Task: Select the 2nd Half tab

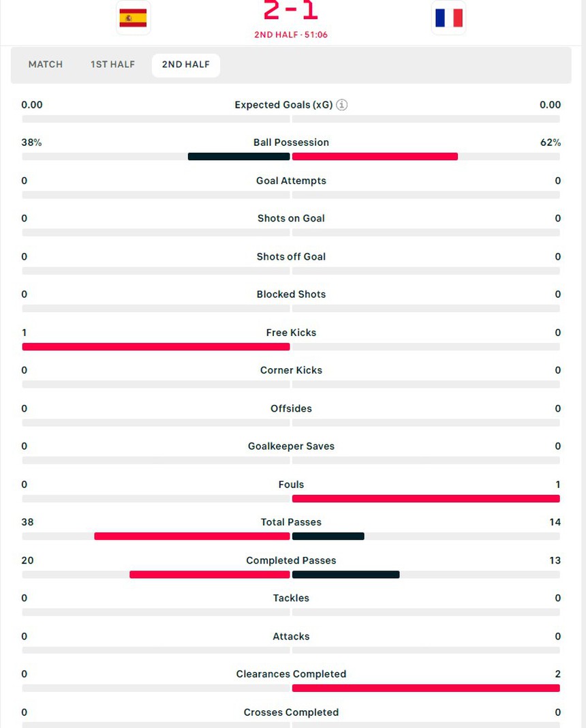Action: pyautogui.click(x=186, y=65)
